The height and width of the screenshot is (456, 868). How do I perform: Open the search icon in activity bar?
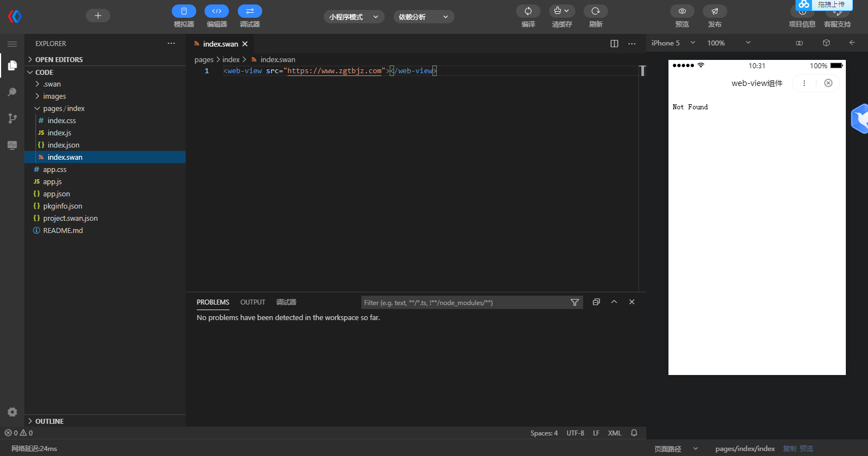(12, 92)
